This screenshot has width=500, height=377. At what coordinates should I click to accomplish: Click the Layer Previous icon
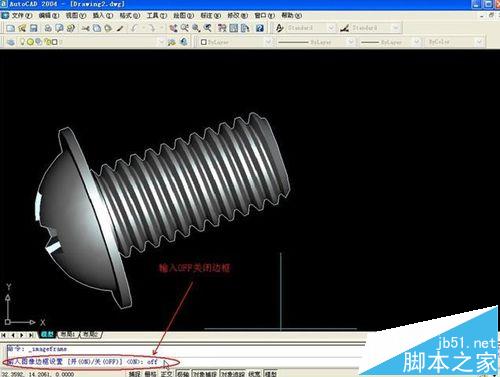point(184,42)
